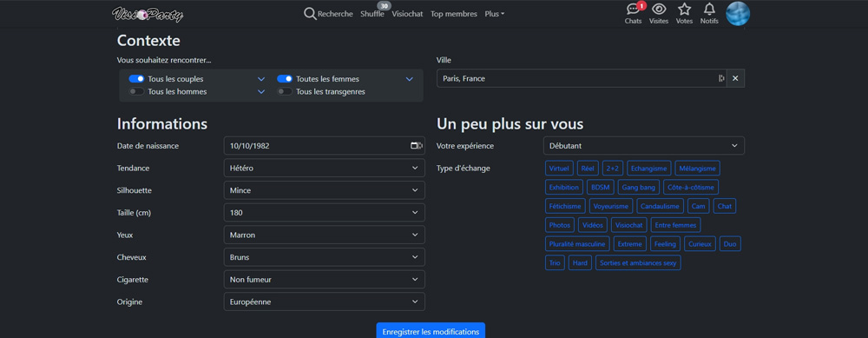Screen dimensions: 868x338
Task: Open the profile avatar menu
Action: coord(737,13)
